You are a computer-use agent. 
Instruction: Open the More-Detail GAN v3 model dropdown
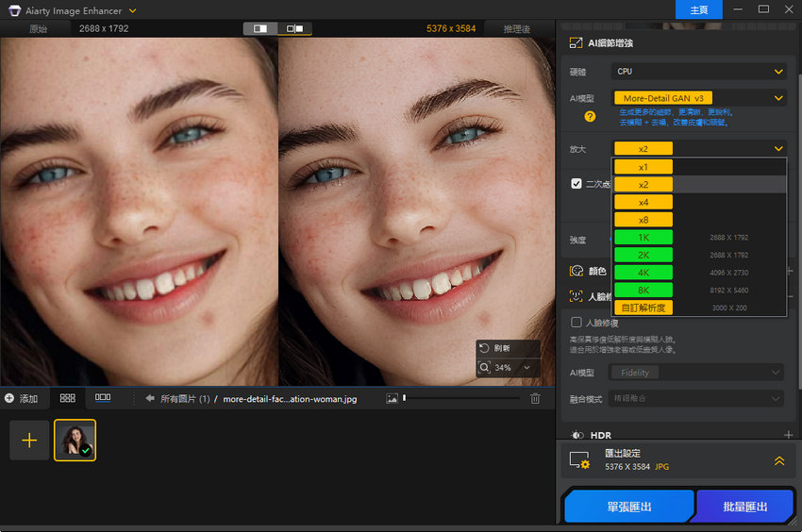(697, 98)
